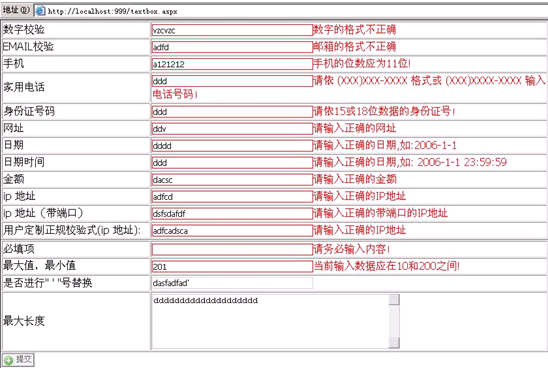Click the 提交 submit button
The width and height of the screenshot is (548, 368).
(19, 360)
